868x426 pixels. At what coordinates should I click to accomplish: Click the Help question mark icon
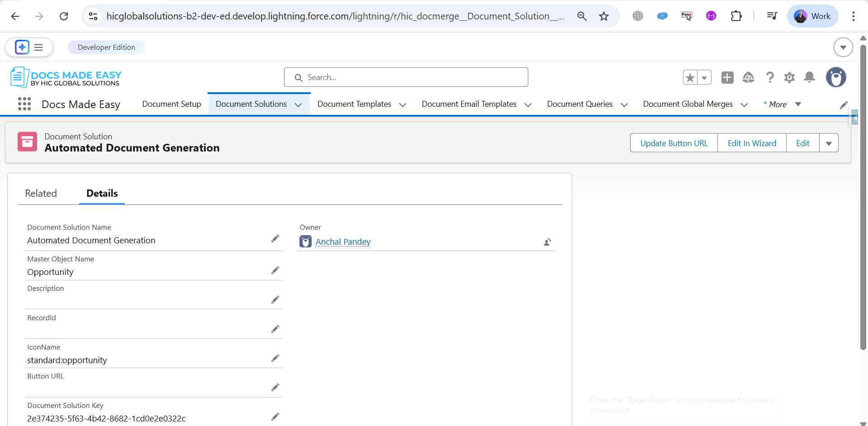pos(769,77)
